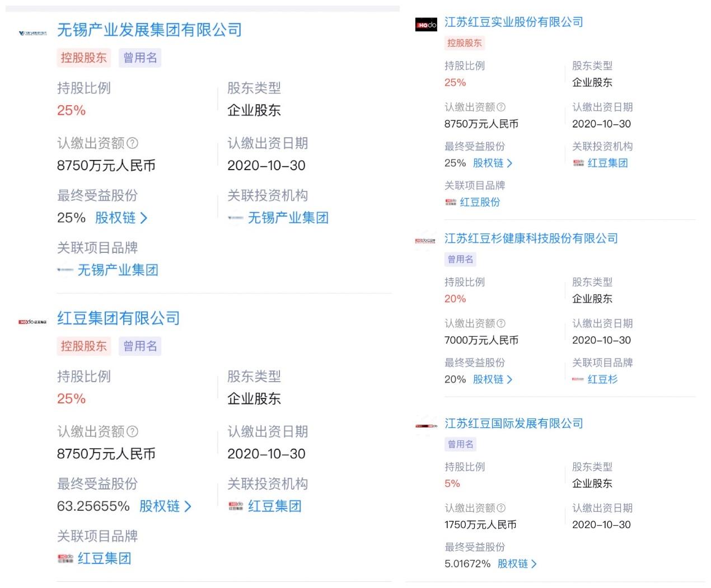Viewport: 711px width, 588px height.
Task: Open 关联项目品牌 红豆股份 link
Action: (480, 202)
